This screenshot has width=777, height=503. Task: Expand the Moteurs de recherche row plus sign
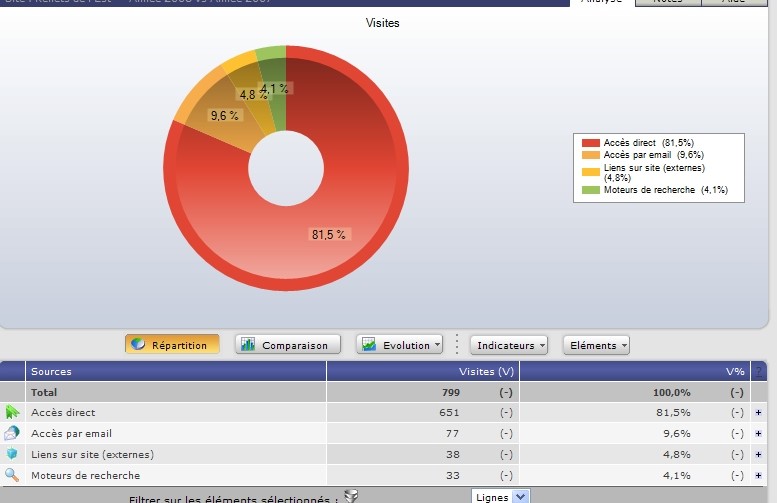pos(759,476)
